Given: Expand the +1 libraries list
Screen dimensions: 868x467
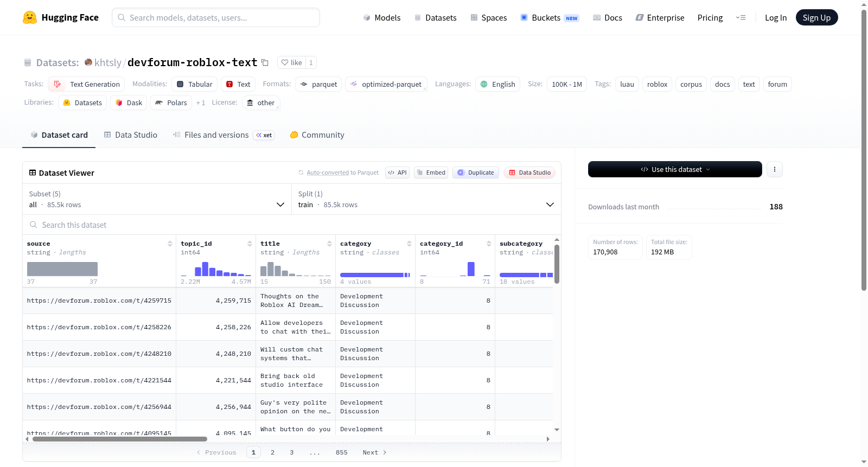Looking at the screenshot, I should (x=201, y=103).
